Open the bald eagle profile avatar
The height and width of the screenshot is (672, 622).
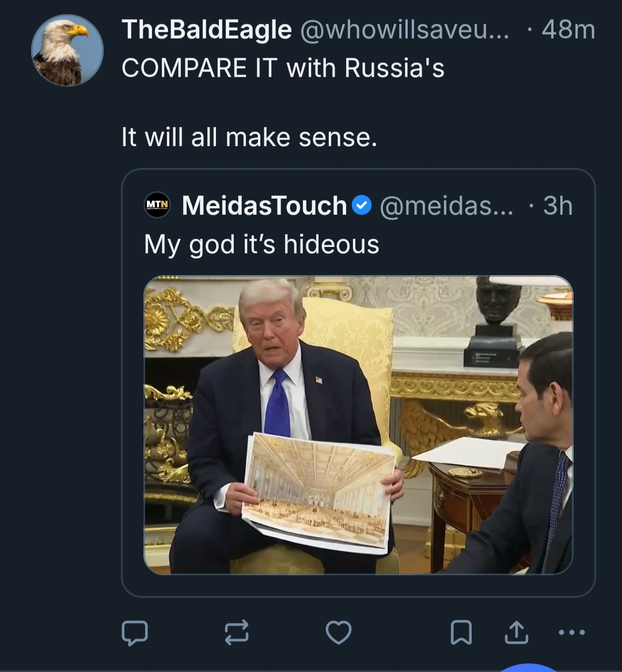(67, 51)
